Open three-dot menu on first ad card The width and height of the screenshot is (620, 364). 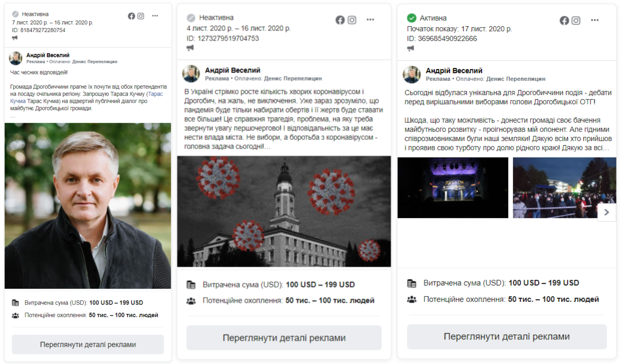coord(155,16)
